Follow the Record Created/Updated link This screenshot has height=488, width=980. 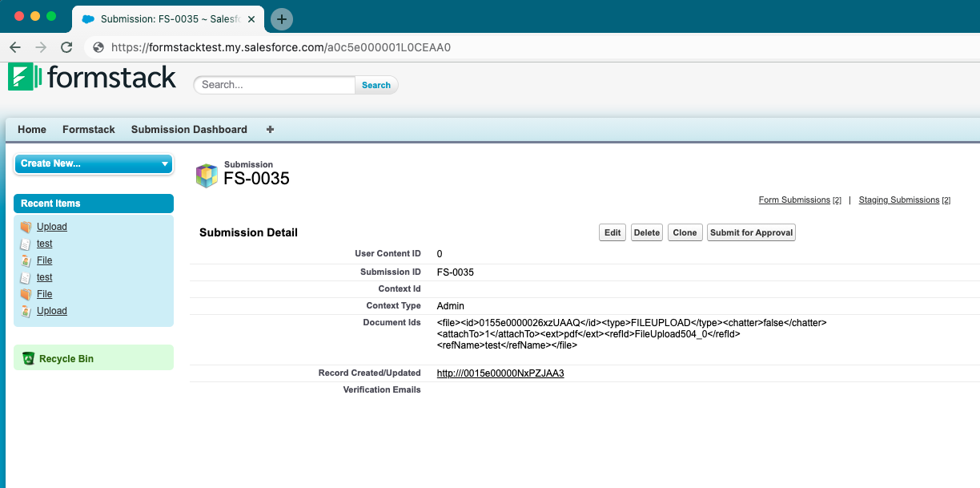click(500, 373)
